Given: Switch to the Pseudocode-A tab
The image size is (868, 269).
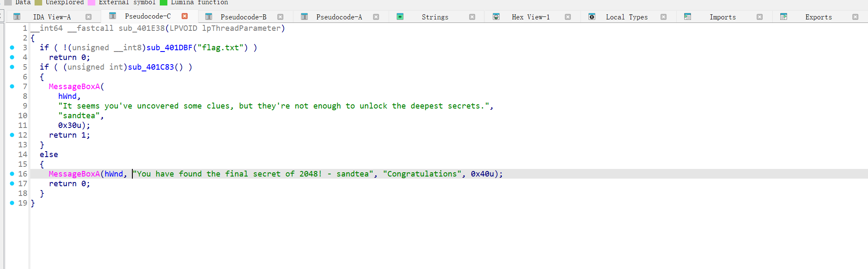Looking at the screenshot, I should click(x=339, y=17).
